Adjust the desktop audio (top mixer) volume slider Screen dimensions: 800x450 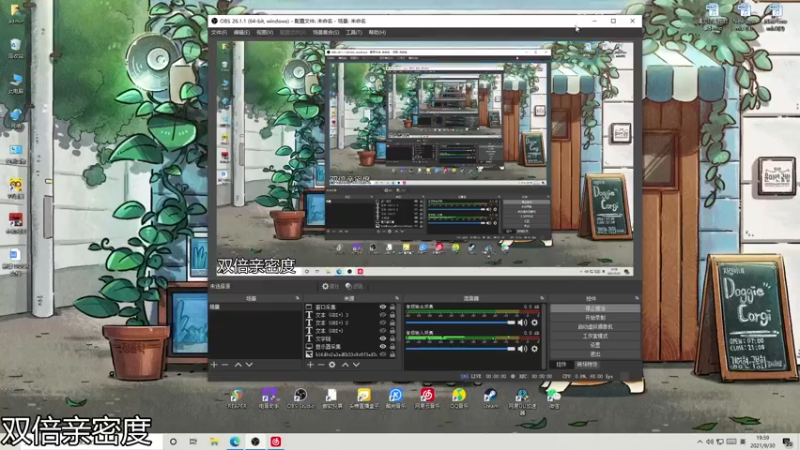(x=460, y=322)
